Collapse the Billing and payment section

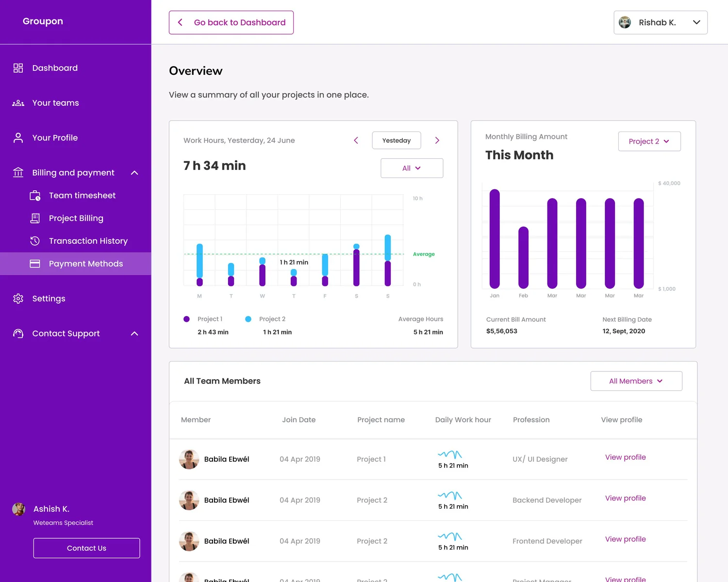pos(134,173)
